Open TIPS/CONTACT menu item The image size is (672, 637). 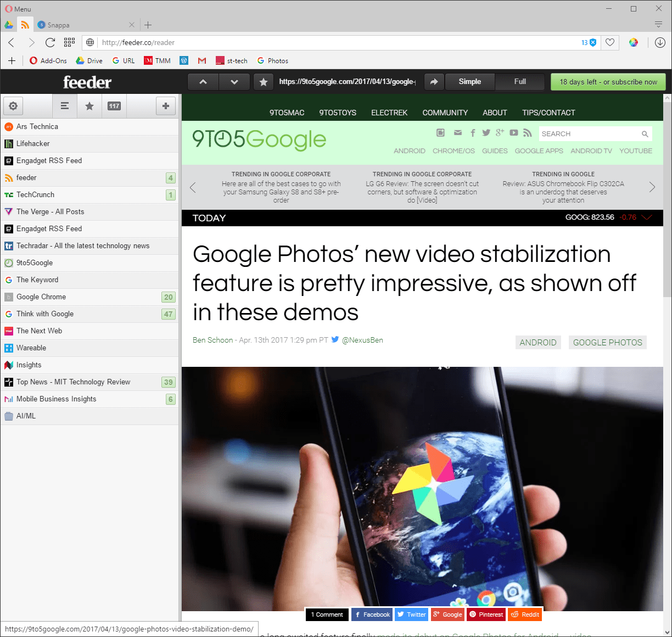(548, 113)
